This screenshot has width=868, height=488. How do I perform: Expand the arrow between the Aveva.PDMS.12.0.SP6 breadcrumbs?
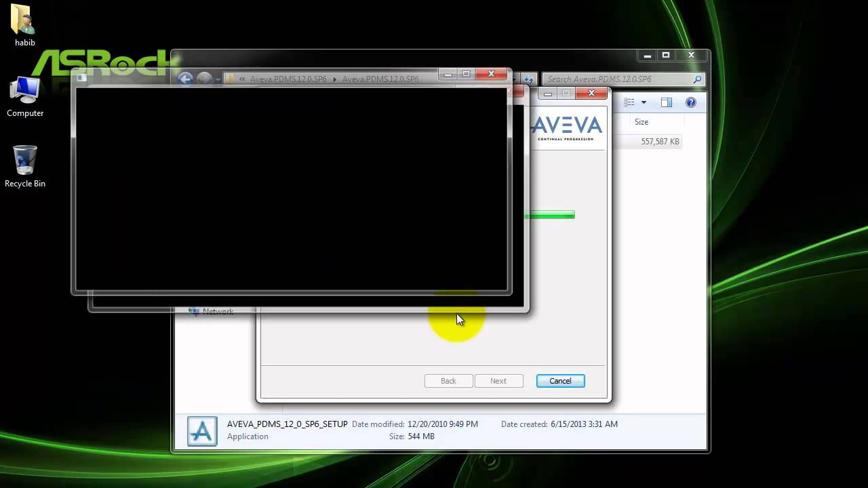point(334,79)
